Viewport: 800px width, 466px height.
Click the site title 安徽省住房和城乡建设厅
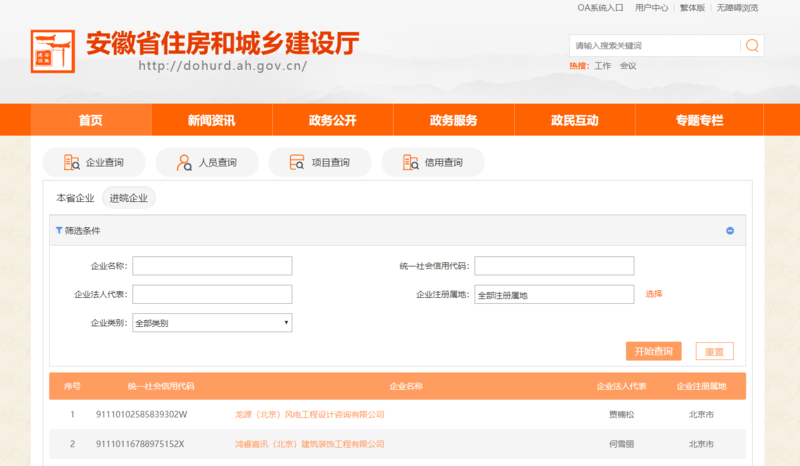coord(223,43)
